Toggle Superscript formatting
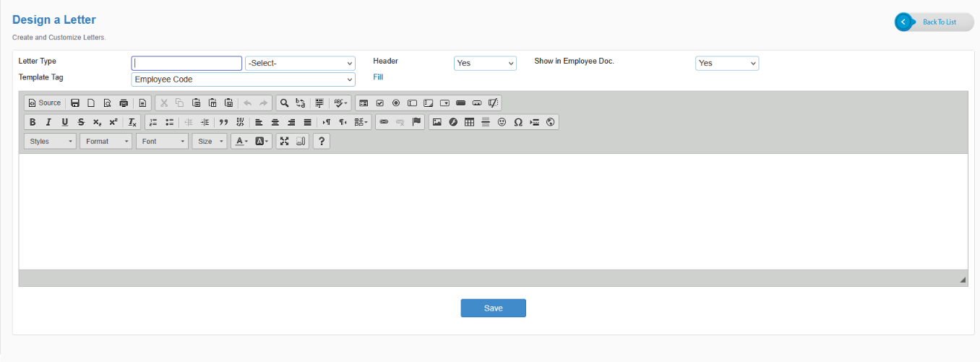 pyautogui.click(x=113, y=122)
